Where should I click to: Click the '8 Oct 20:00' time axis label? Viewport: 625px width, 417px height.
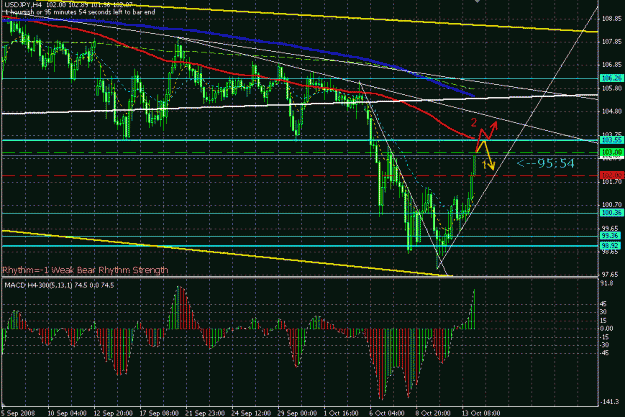(434, 413)
